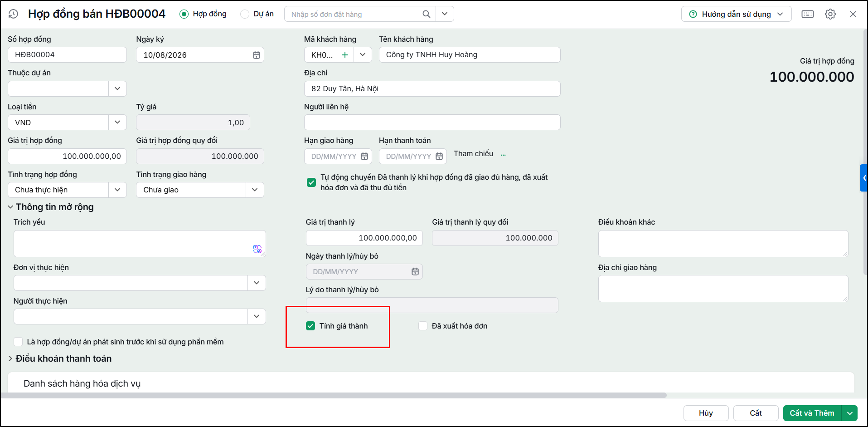Viewport: 868px width, 427px height.
Task: Uncheck the Tính giá thành checkbox
Action: click(310, 326)
